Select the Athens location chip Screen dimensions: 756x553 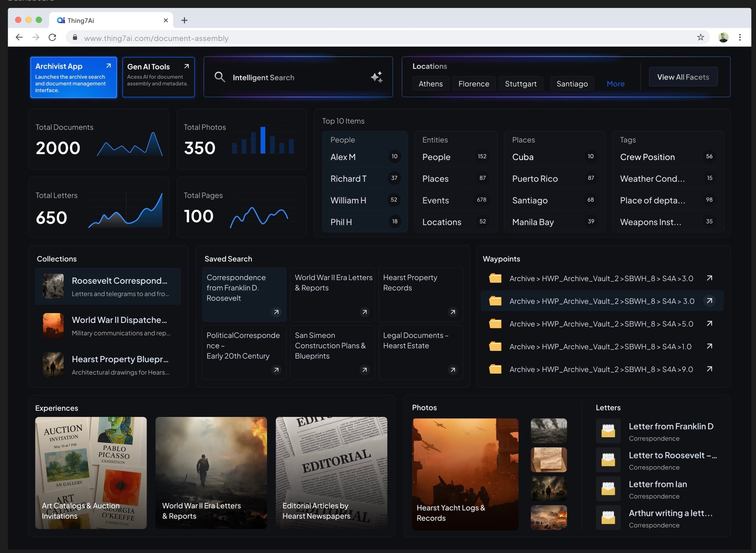pyautogui.click(x=431, y=83)
